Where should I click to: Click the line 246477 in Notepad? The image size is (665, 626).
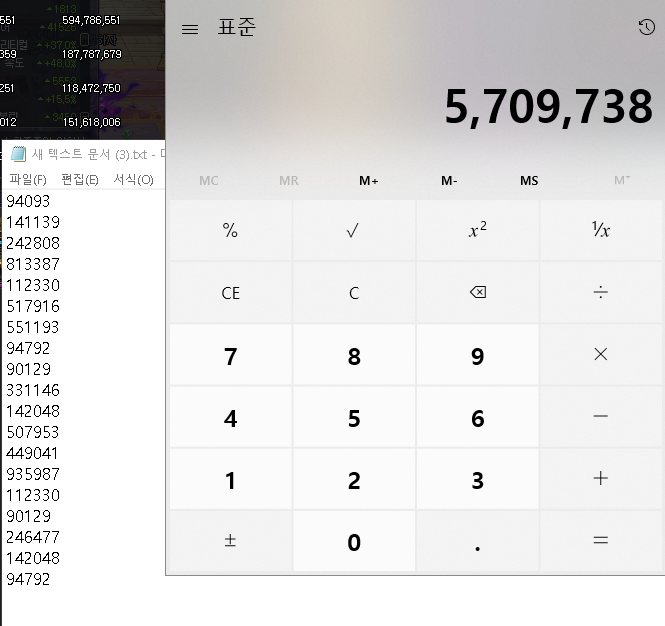coord(33,537)
